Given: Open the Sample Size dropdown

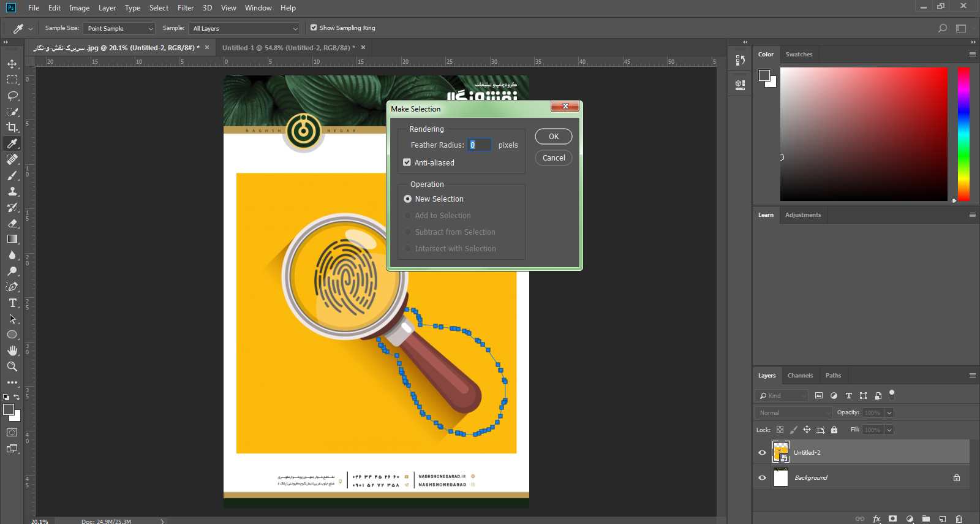Looking at the screenshot, I should click(119, 28).
